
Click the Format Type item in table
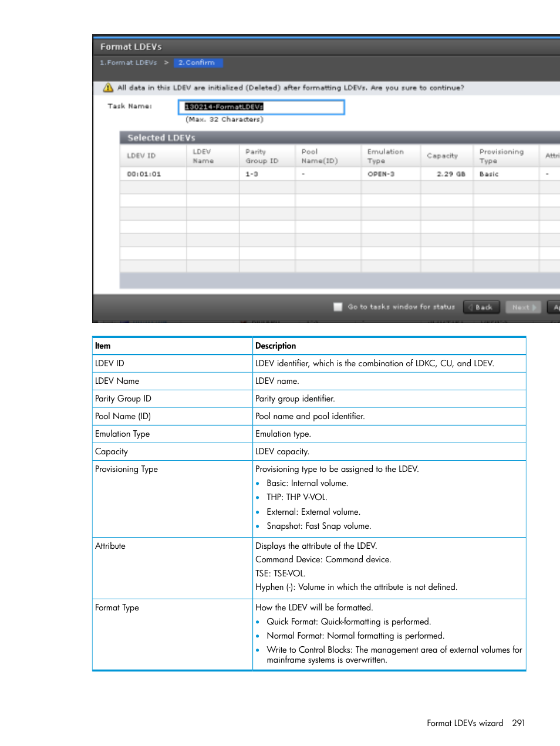(117, 607)
